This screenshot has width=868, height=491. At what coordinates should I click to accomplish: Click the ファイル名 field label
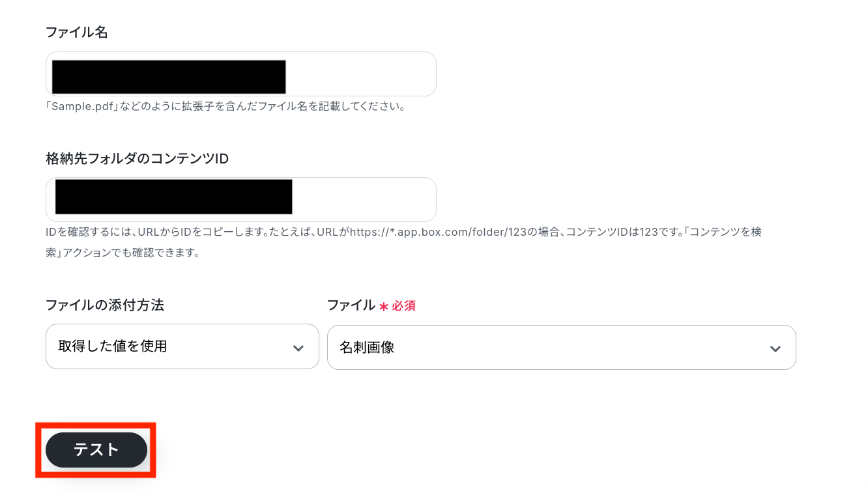[77, 32]
